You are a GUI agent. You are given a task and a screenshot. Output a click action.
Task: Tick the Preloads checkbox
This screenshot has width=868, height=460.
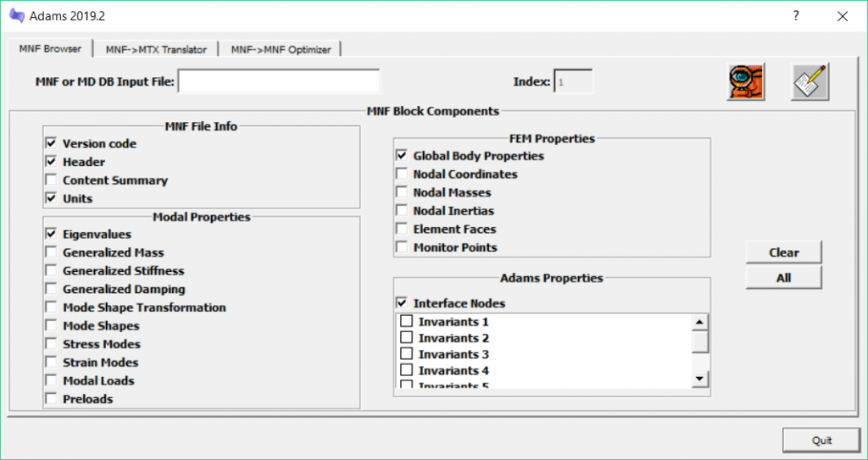(x=51, y=399)
